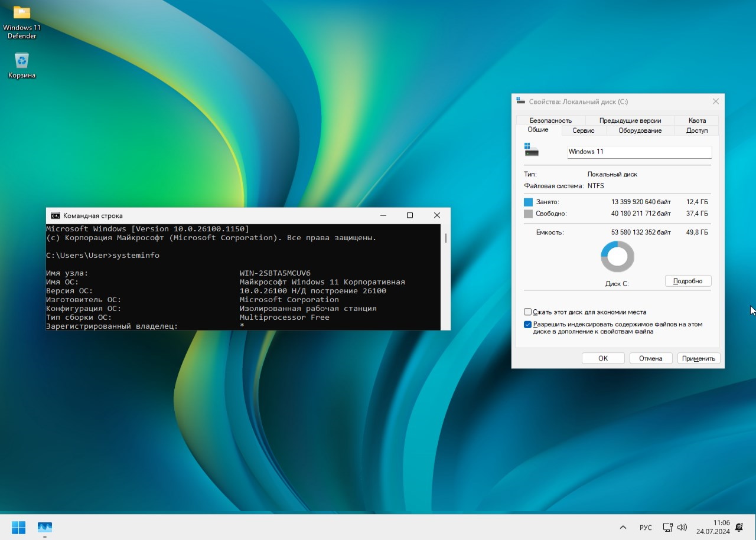
Task: Open the notifications bell icon
Action: [739, 527]
